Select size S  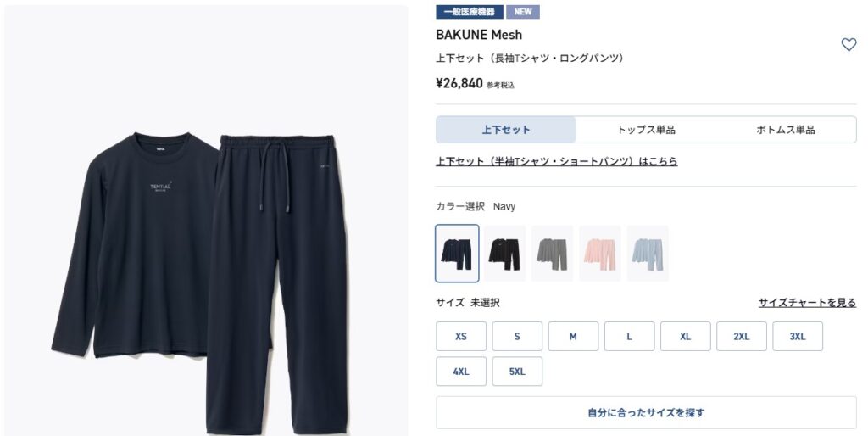(517, 336)
